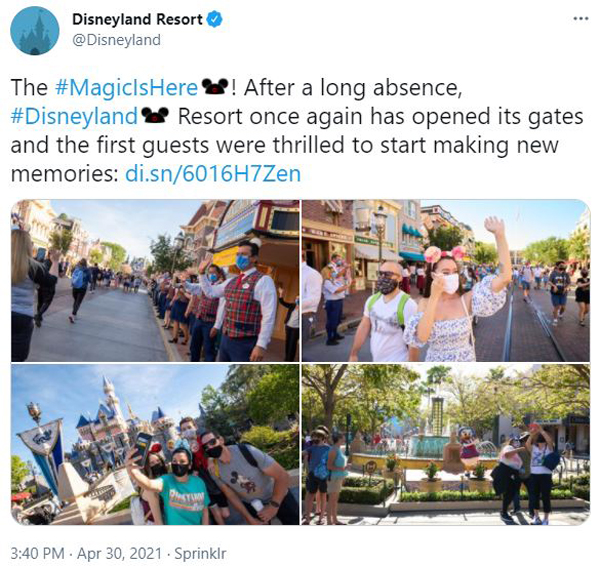Click the Mickey ears emoji after #MagicIsHere

pos(215,87)
